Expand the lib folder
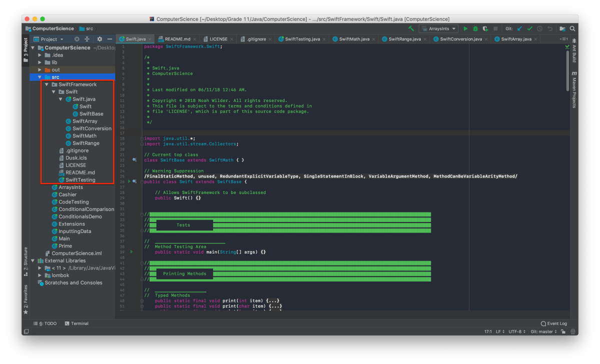This screenshot has height=364, width=600. click(40, 62)
